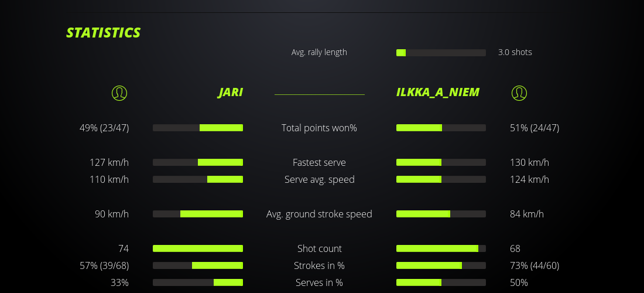Click the Avg. rally length label
The width and height of the screenshot is (644, 293).
[319, 52]
